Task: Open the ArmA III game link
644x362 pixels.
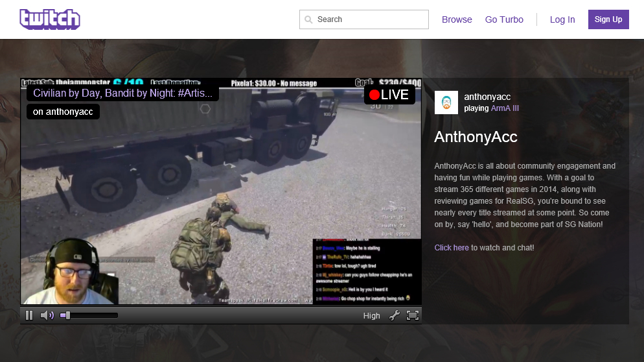Action: point(505,108)
